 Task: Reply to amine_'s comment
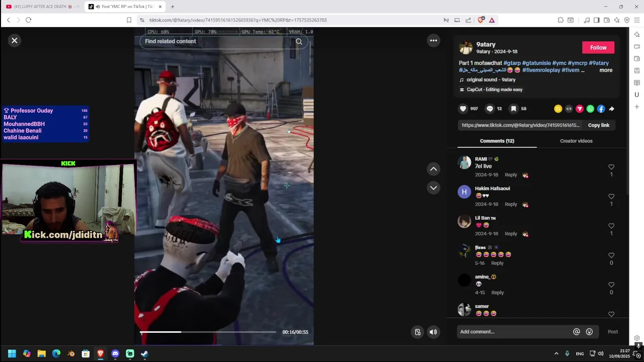497,293
